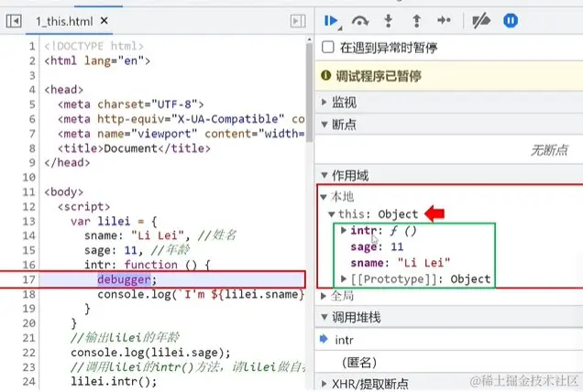583x392 pixels.
Task: Deactivate all breakpoints
Action: coord(481,21)
